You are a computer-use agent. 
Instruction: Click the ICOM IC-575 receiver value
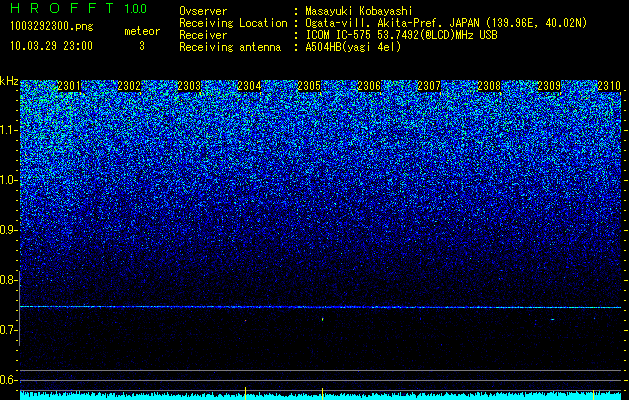tap(401, 35)
